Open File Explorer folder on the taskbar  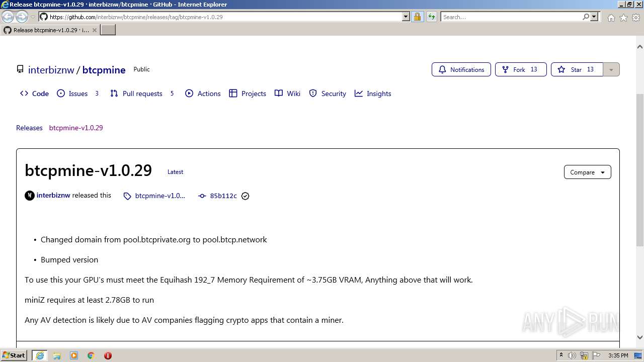[x=57, y=355]
